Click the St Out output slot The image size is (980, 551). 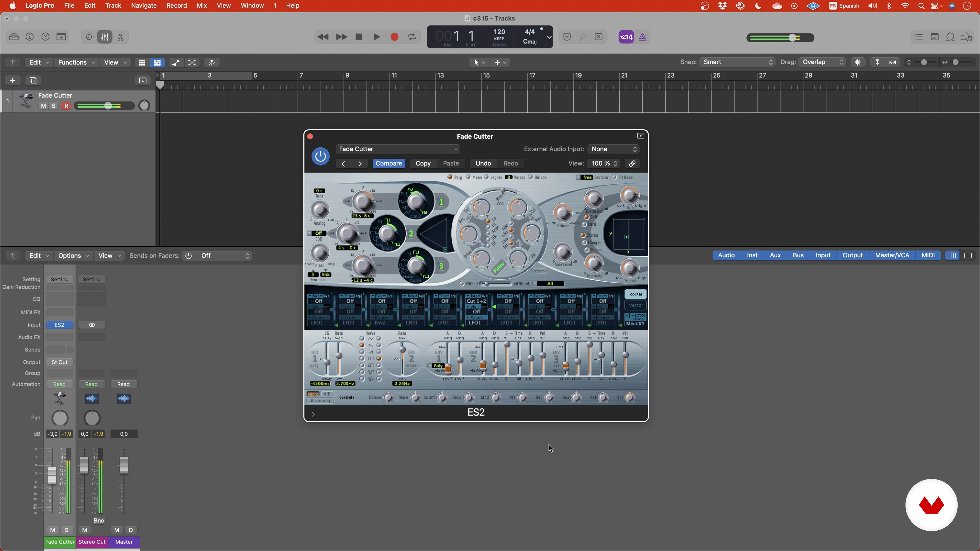click(60, 362)
